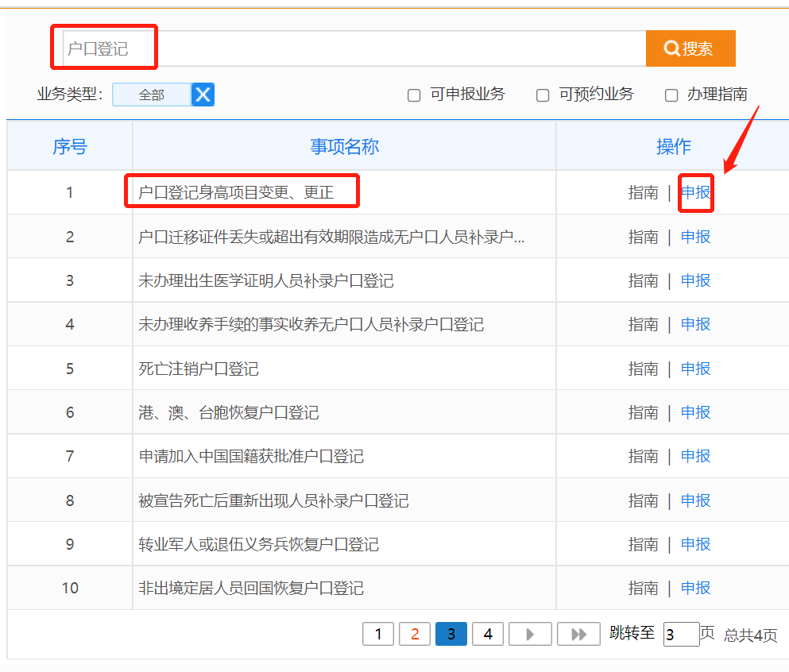Open the 业务类型 全部 dropdown

click(152, 95)
